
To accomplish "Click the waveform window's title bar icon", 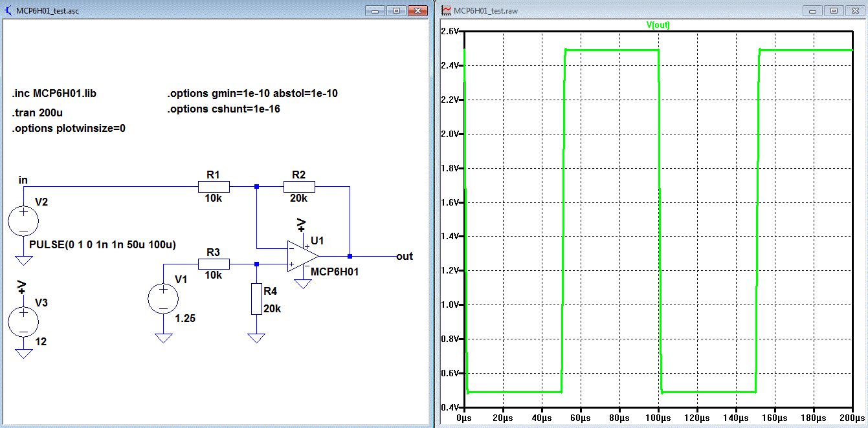I will pyautogui.click(x=446, y=11).
